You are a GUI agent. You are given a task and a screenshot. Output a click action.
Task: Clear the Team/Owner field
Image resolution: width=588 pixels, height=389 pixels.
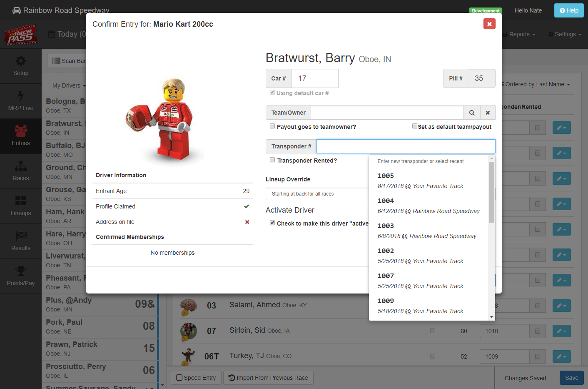point(488,113)
